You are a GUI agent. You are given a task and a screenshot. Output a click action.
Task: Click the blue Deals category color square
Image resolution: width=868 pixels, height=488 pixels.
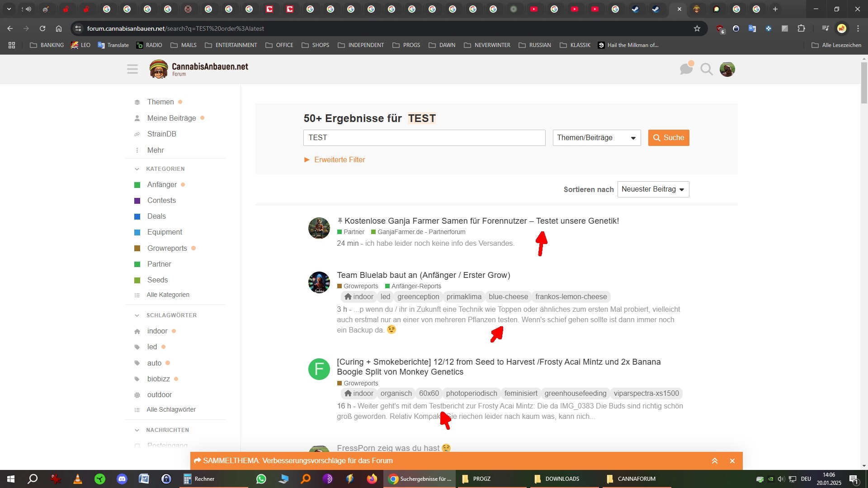click(x=137, y=216)
